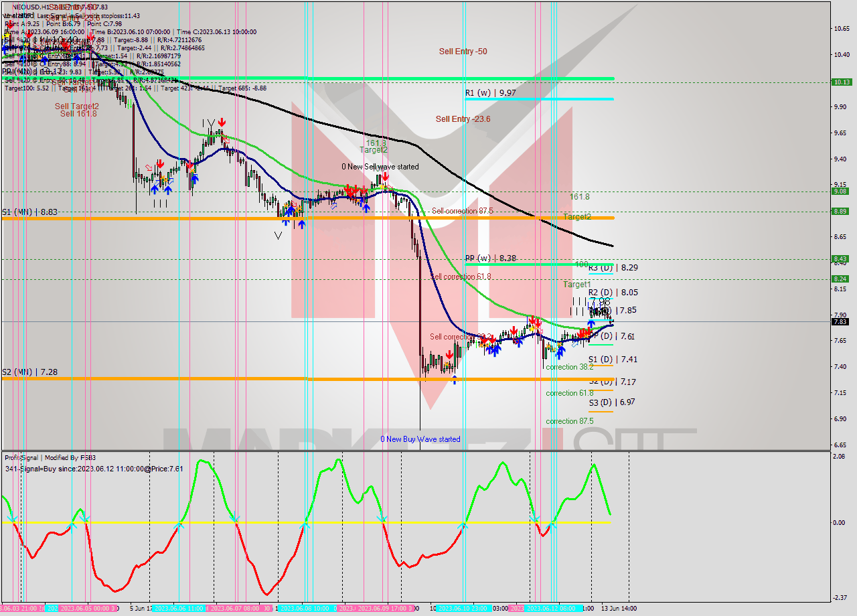Click the 6.65 price scale value
This screenshot has height=616, width=857.
842,445
